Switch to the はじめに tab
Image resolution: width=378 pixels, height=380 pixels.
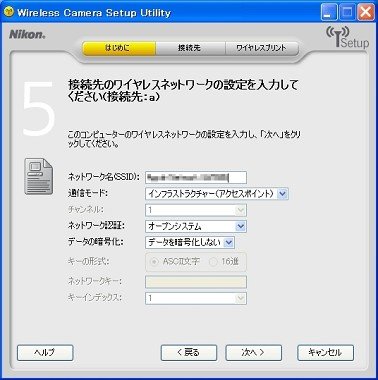[x=119, y=48]
